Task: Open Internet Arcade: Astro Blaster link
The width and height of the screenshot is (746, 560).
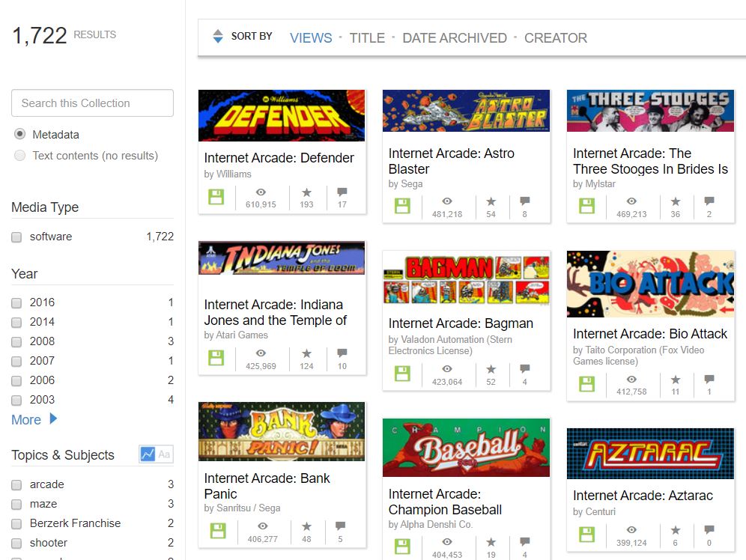Action: pos(452,161)
